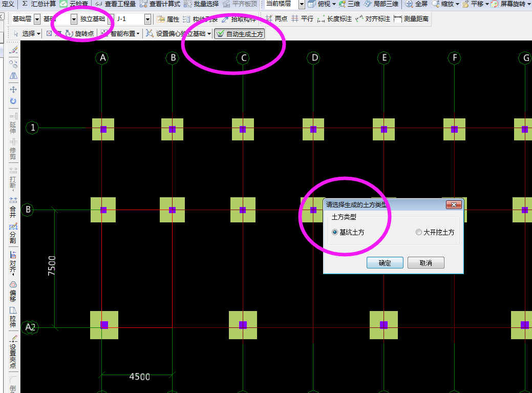Close the 土方类型 dialog
Screen dimensions: 532x393
pos(454,204)
